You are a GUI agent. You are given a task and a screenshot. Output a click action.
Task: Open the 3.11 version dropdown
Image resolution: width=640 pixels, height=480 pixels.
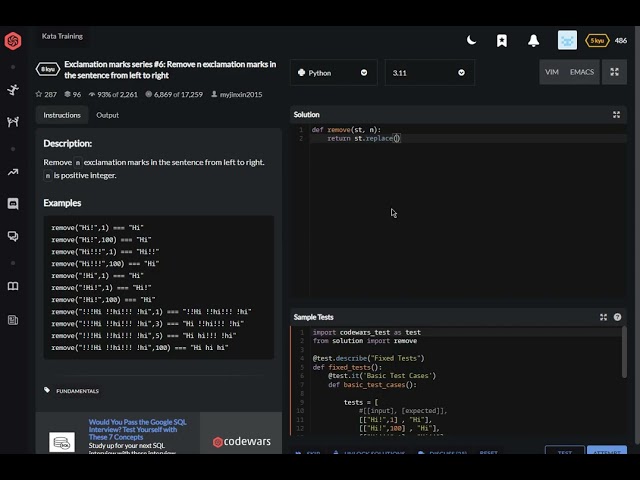429,73
